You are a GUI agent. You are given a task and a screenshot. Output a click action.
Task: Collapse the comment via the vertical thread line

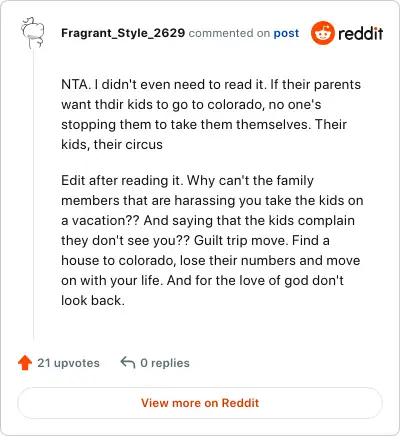33,195
